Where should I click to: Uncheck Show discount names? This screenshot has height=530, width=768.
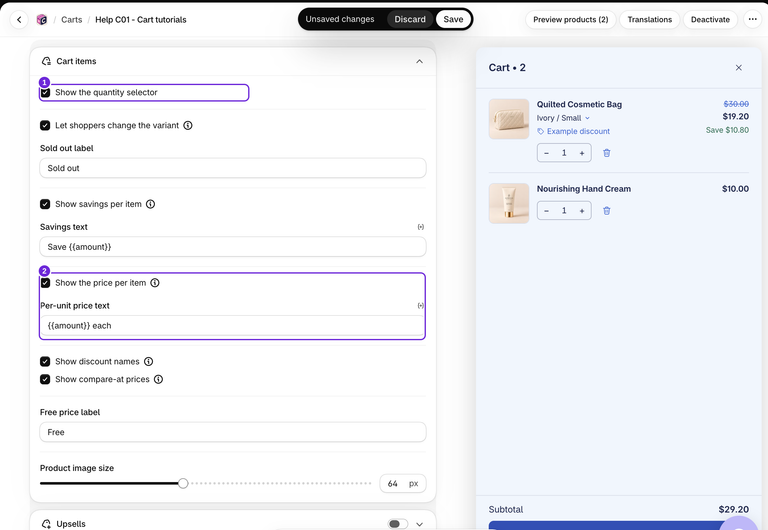pyautogui.click(x=45, y=361)
